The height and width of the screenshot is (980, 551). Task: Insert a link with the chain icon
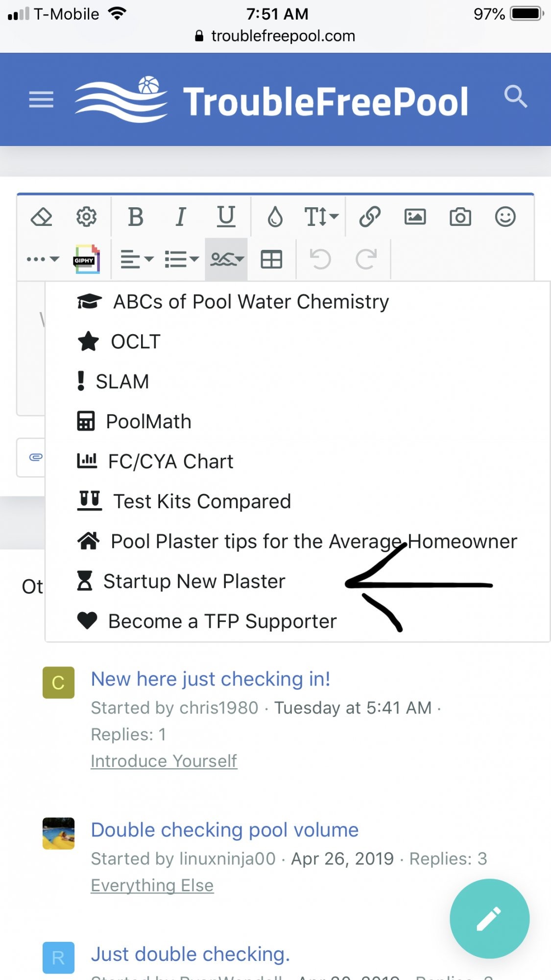click(370, 217)
